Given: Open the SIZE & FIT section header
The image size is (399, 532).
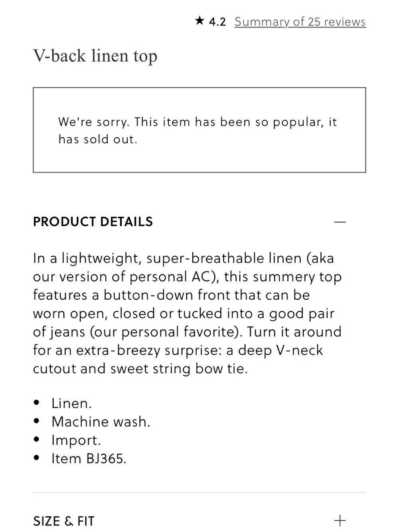Looking at the screenshot, I should (199, 521).
